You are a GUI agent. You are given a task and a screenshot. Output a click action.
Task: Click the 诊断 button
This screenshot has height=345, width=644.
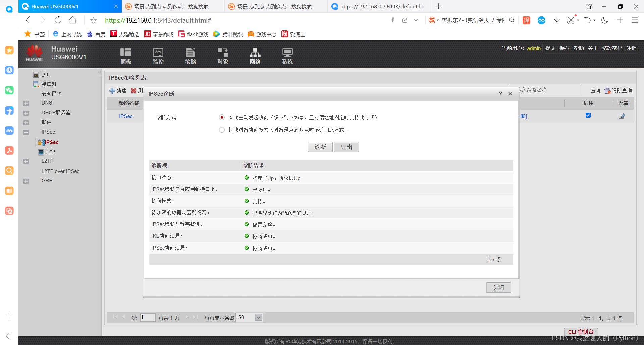[x=320, y=147]
